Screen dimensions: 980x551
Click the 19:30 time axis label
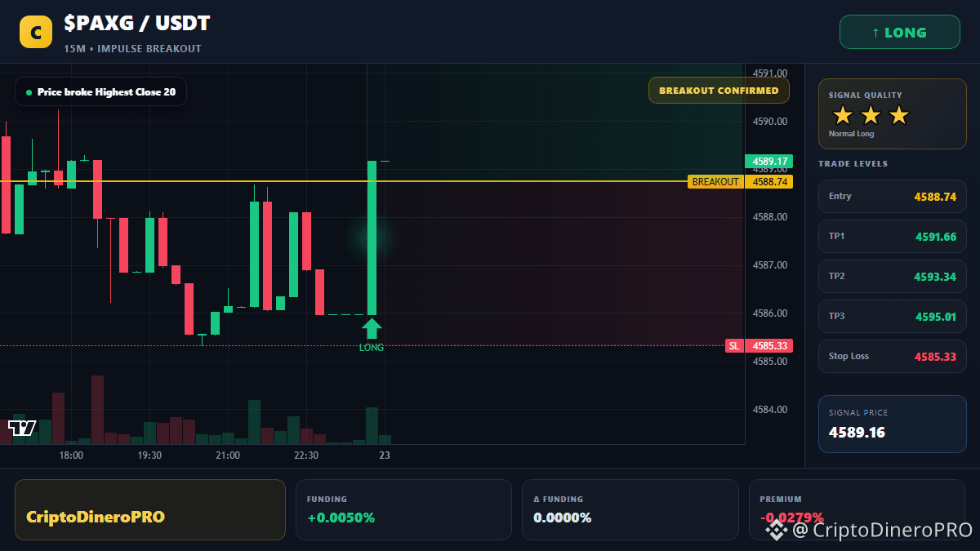pos(149,455)
